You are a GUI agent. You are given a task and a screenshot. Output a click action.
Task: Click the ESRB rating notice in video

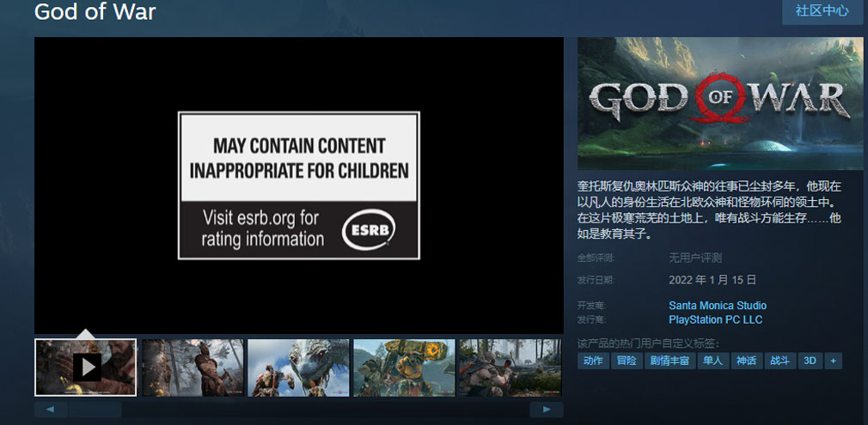[x=299, y=185]
